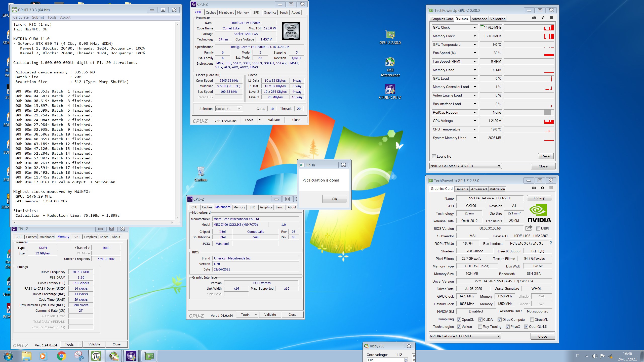Toggle the DirectCompute checkbox
The height and width of the screenshot is (362, 644).
click(499, 320)
